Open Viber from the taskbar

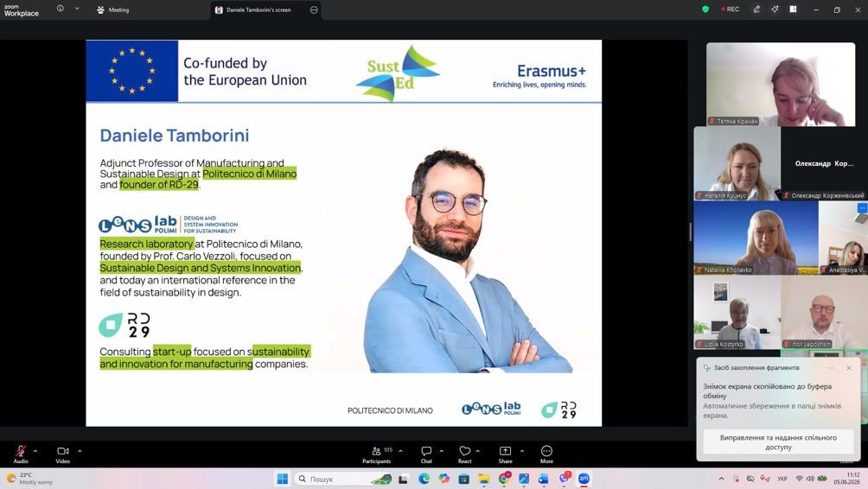tap(564, 479)
